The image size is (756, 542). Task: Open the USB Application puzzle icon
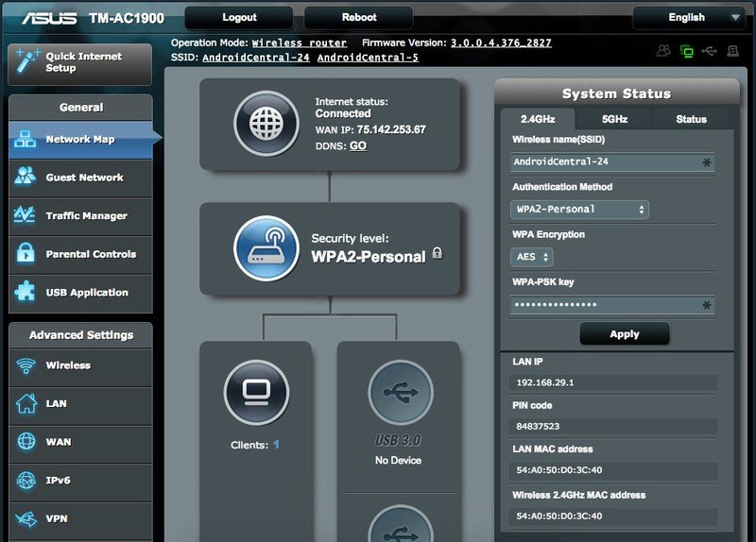26,292
